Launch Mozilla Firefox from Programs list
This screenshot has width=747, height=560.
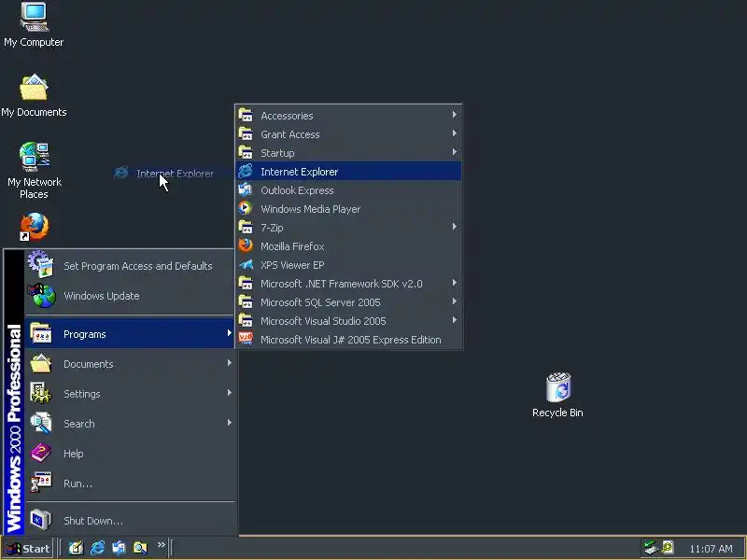tap(348, 246)
